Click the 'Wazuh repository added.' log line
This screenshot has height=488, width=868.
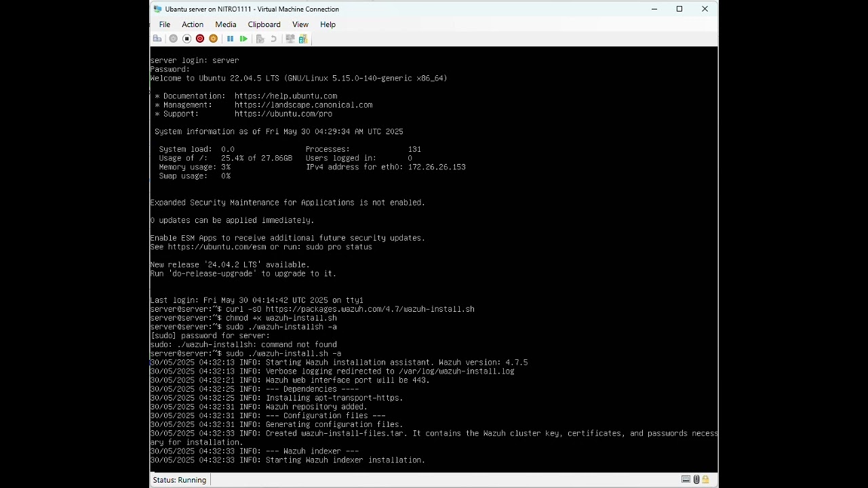[x=259, y=407]
